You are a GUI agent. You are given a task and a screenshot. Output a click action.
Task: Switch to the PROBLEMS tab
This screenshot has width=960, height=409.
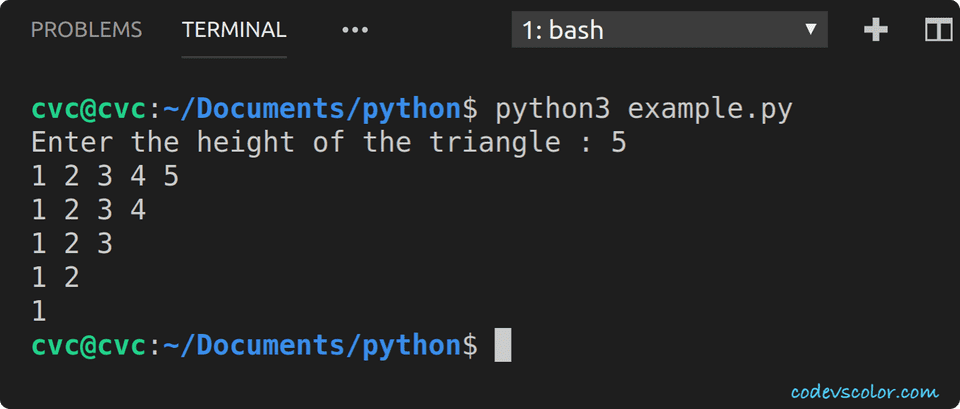(86, 30)
